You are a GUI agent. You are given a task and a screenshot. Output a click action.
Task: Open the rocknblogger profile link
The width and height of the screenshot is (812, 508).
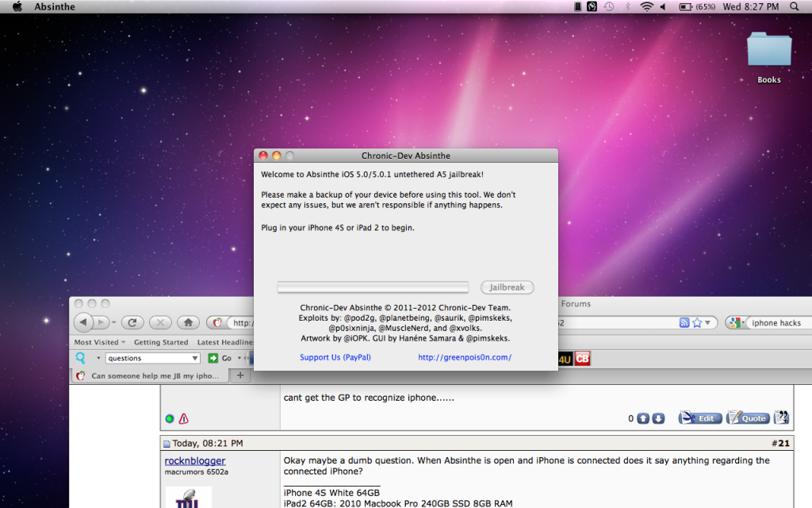[x=195, y=461]
